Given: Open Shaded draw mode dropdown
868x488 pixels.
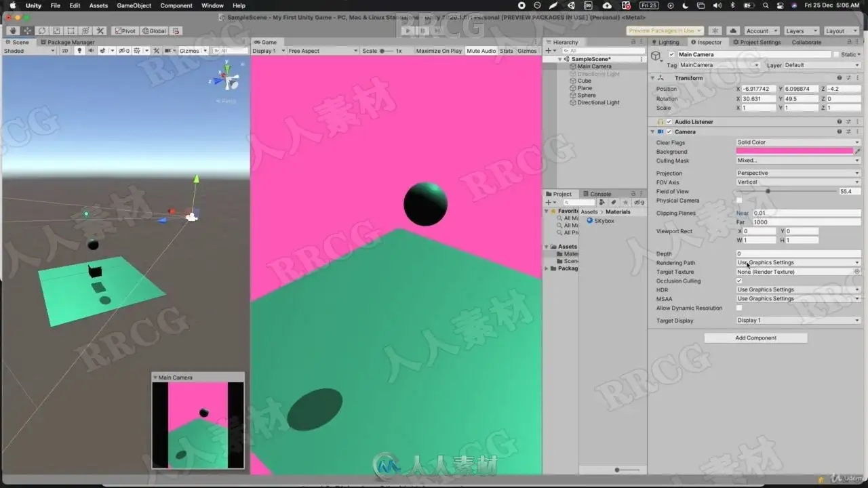Looking at the screenshot, I should [x=29, y=51].
